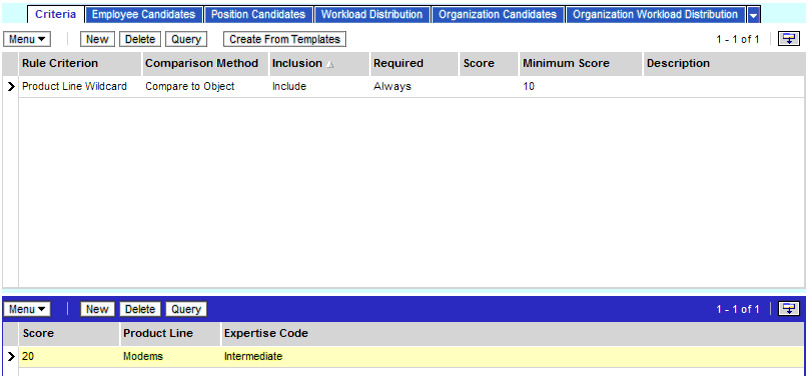Click the Expertise Code column header

pyautogui.click(x=512, y=334)
